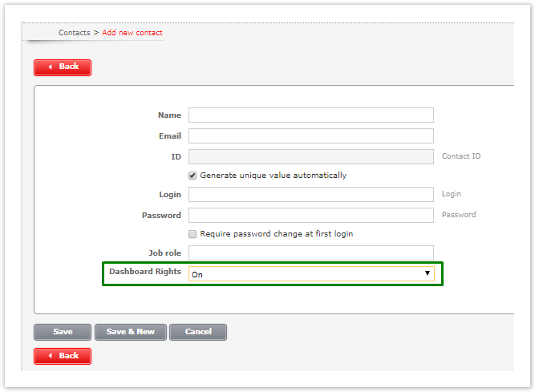The image size is (535, 392).
Task: Cancel the new contact form
Action: click(x=198, y=332)
